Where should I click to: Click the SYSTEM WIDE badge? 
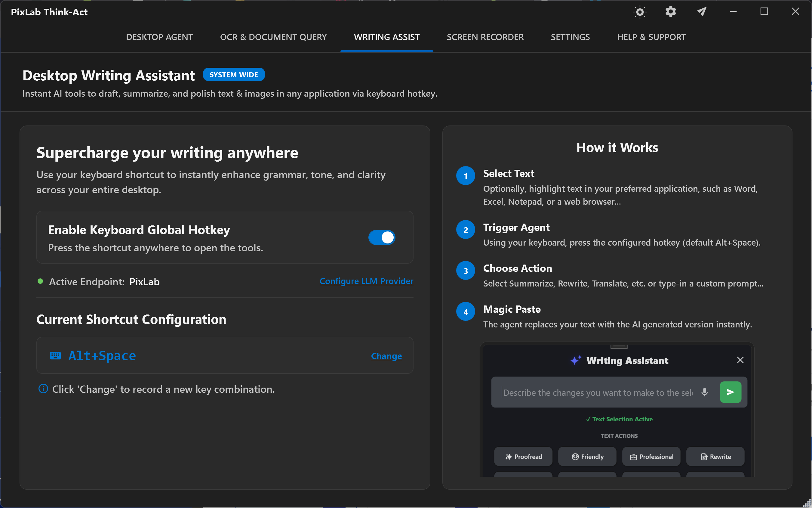pos(234,75)
